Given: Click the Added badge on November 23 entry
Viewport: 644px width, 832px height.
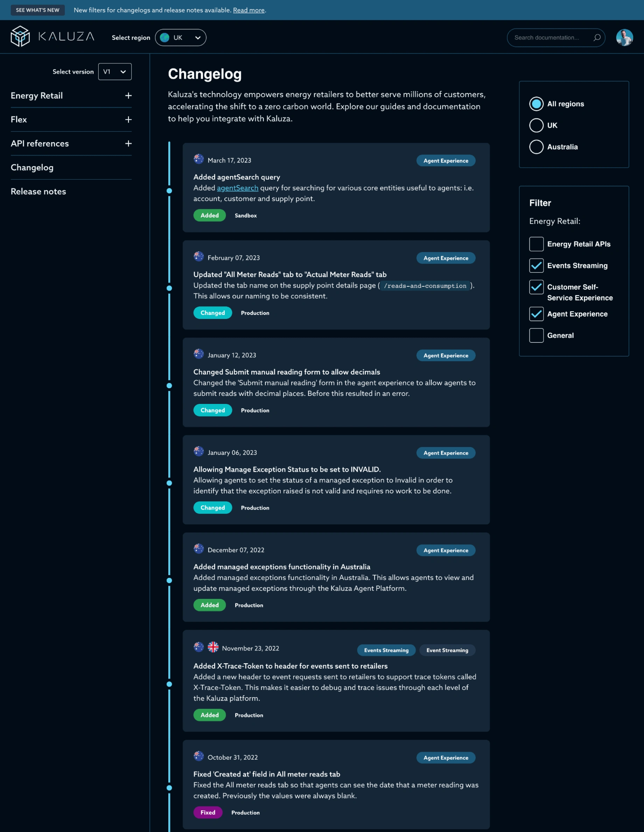Looking at the screenshot, I should click(209, 715).
